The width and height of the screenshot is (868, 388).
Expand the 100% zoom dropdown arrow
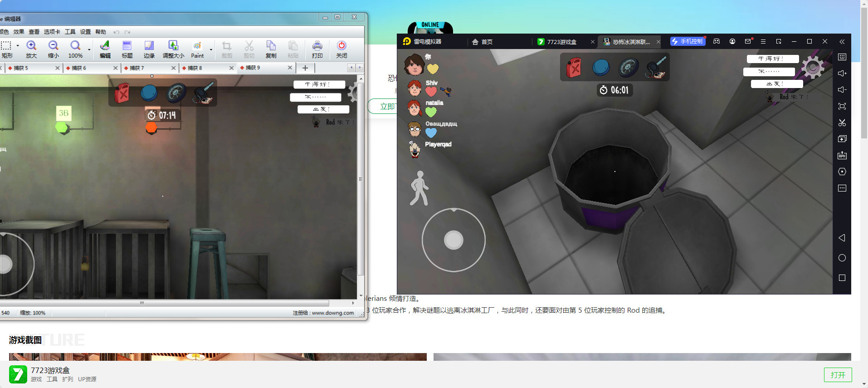coord(89,49)
